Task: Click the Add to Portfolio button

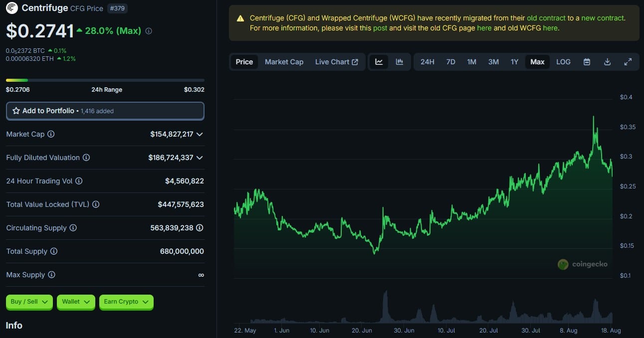Action: [x=105, y=111]
